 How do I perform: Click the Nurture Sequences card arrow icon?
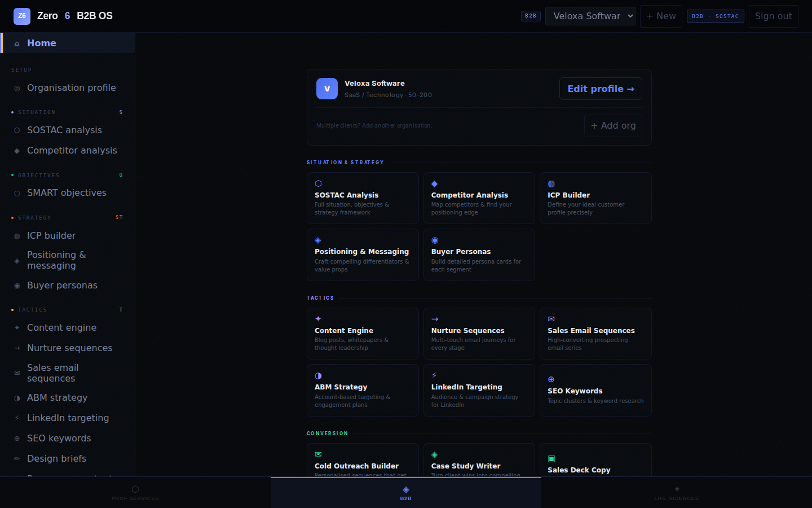click(434, 319)
